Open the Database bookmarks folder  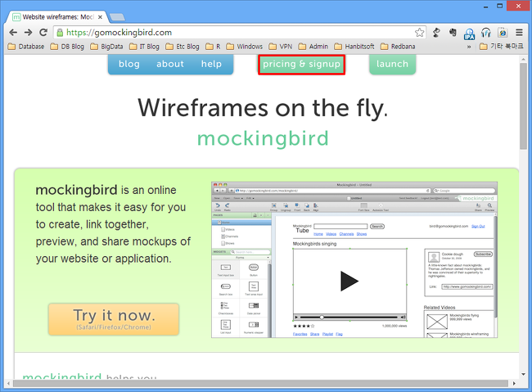tap(26, 47)
